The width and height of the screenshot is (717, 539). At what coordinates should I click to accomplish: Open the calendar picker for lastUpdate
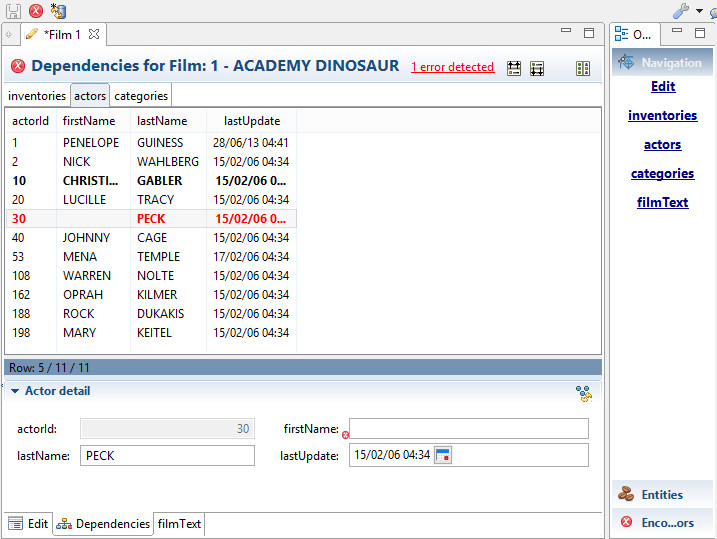443,456
